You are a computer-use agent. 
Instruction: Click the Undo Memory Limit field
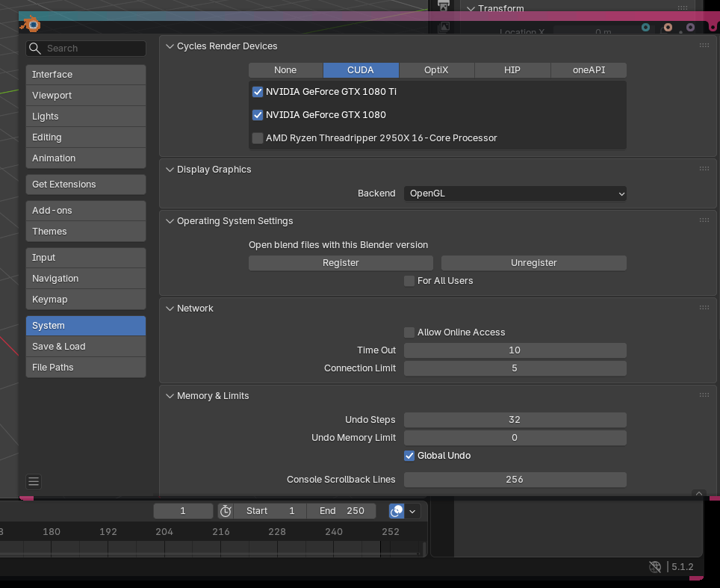(515, 437)
